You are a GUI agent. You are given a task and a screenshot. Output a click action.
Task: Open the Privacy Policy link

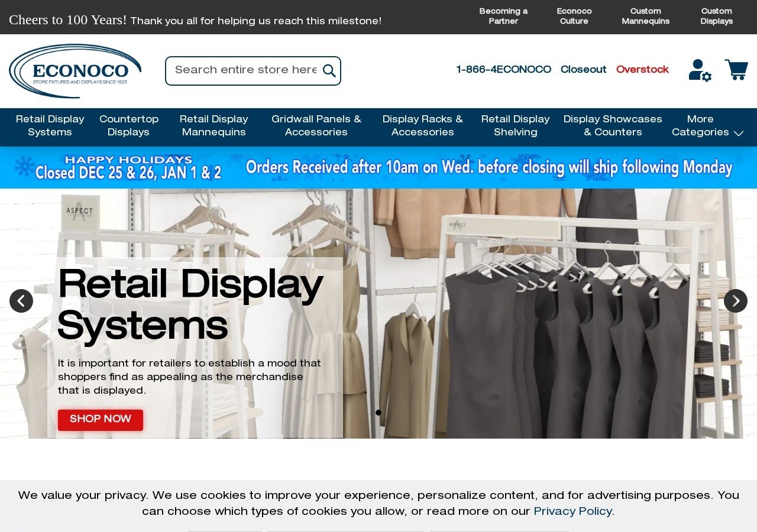(x=572, y=511)
